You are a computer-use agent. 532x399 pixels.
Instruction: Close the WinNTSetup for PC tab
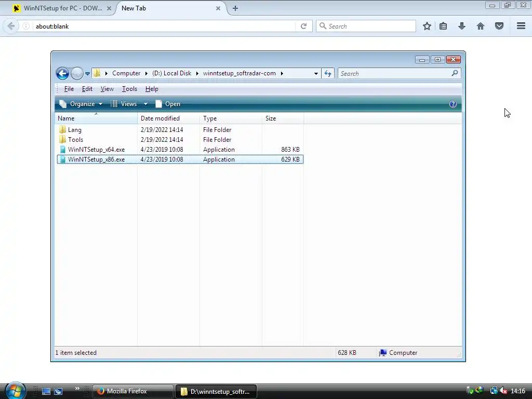[x=109, y=8]
